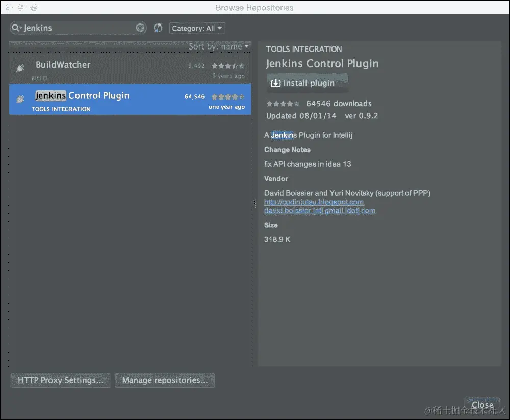
Task: Open HTTP Proxy Settings dialog
Action: 61,380
